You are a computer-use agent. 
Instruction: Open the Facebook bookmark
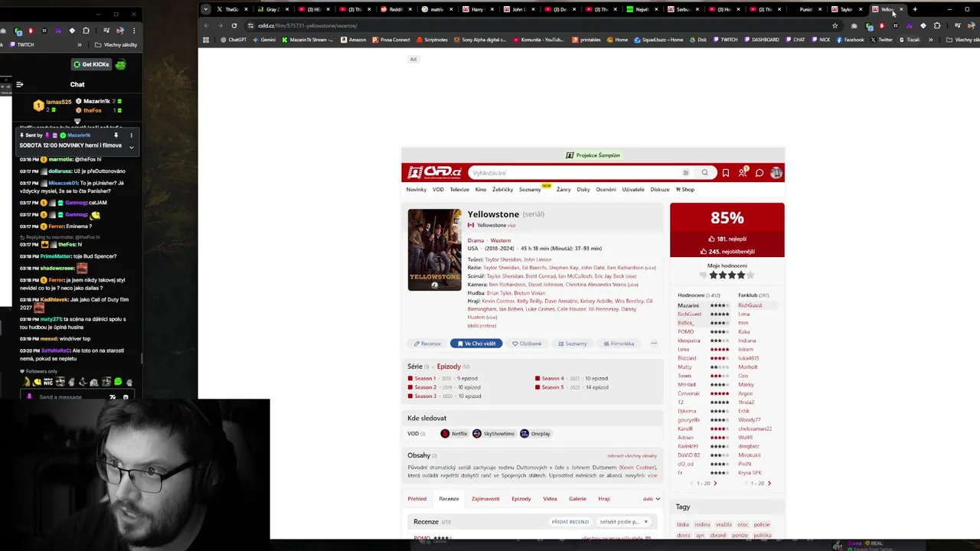pyautogui.click(x=850, y=40)
